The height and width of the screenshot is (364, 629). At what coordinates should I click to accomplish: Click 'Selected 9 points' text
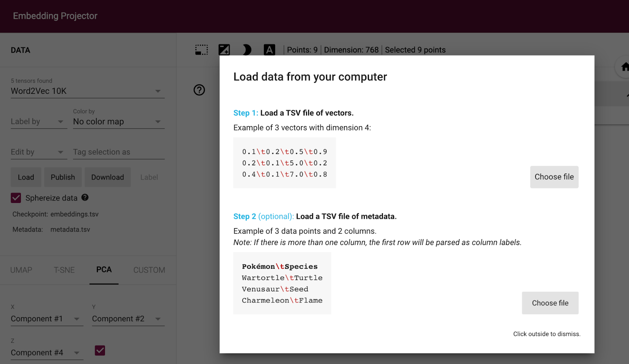click(415, 50)
